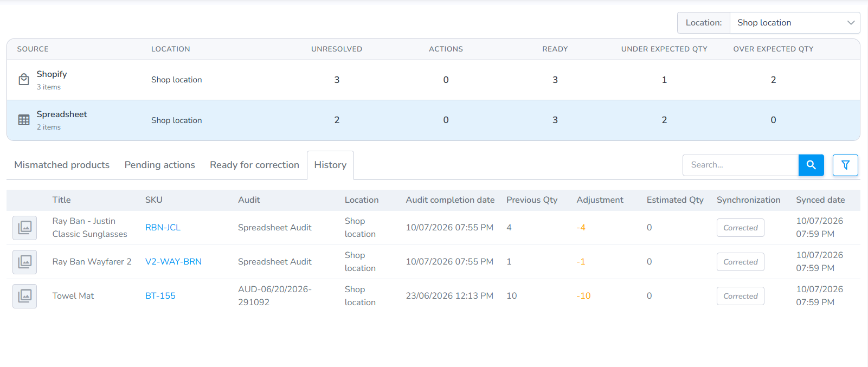This screenshot has width=868, height=367.
Task: Click the Shopify shopping bag icon
Action: (x=24, y=80)
